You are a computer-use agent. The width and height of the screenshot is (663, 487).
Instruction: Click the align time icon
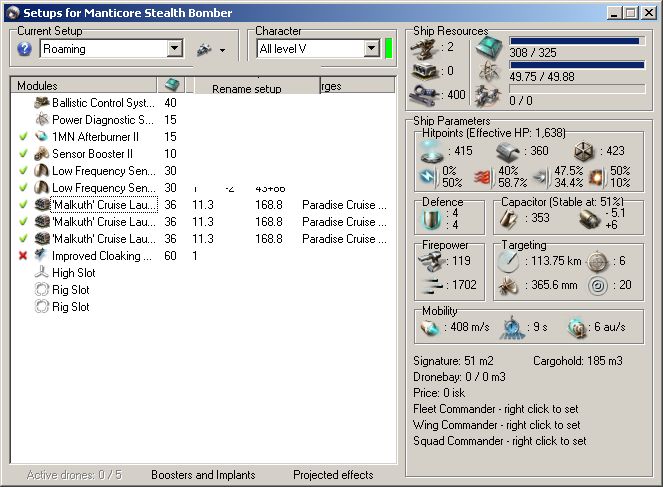point(512,327)
